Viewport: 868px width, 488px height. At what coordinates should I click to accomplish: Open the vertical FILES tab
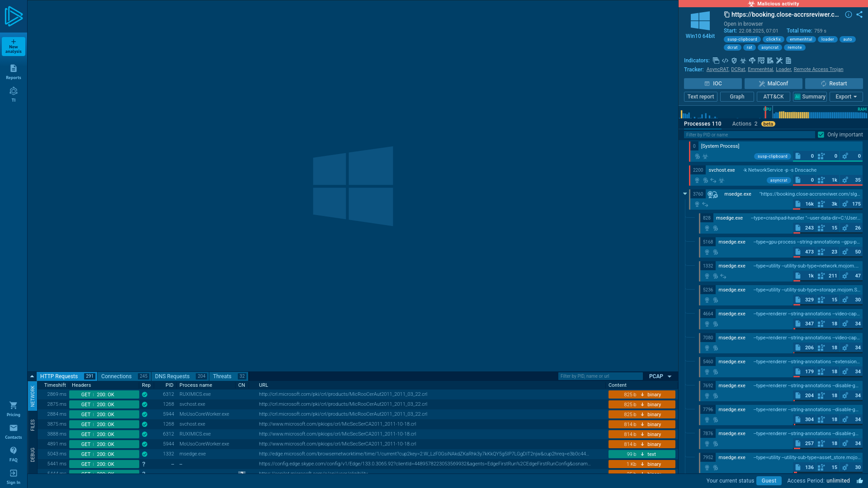(33, 425)
